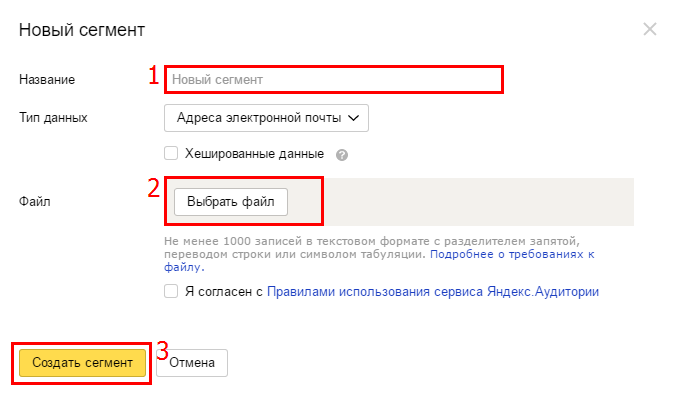
Task: Click the Тип данных label
Action: (x=53, y=118)
